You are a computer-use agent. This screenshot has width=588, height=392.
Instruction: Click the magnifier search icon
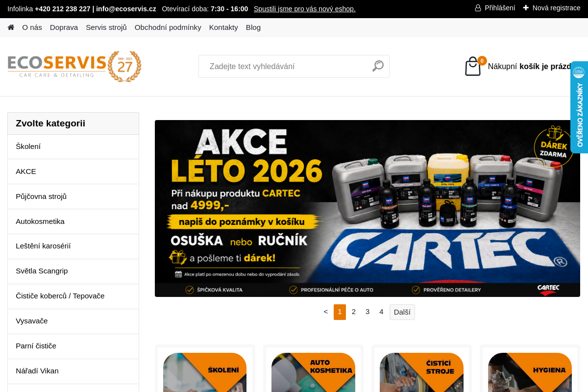378,66
